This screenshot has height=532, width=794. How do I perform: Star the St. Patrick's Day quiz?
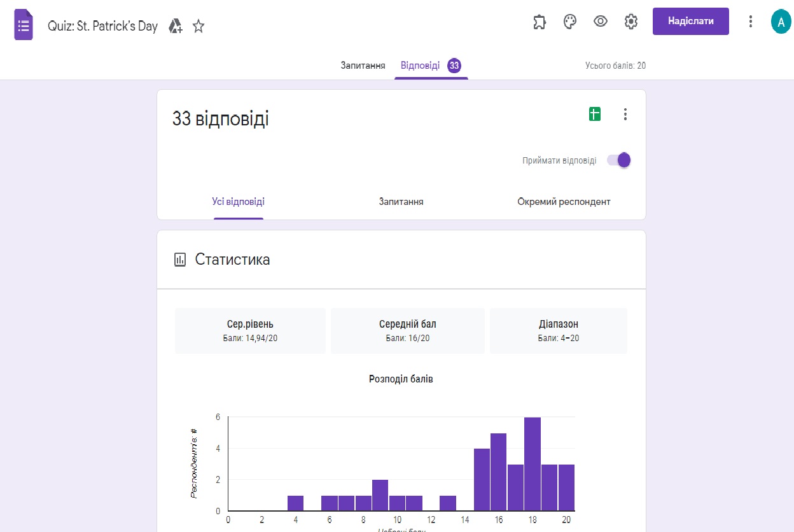tap(198, 26)
